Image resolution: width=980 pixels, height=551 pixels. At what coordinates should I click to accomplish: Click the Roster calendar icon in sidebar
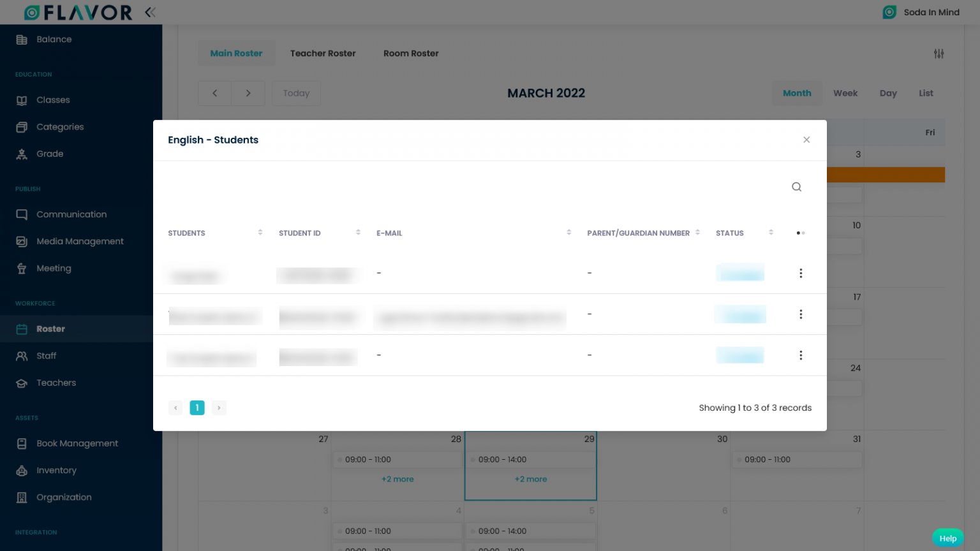click(22, 329)
